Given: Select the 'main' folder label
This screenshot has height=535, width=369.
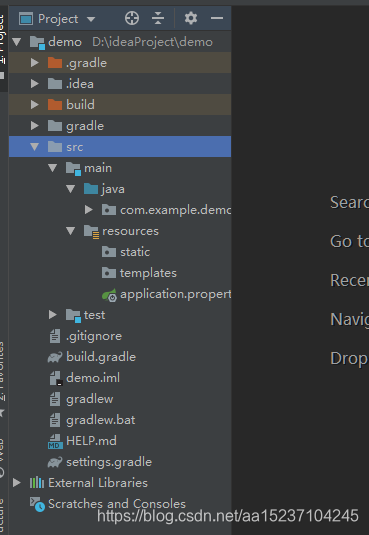Looking at the screenshot, I should pos(98,168).
